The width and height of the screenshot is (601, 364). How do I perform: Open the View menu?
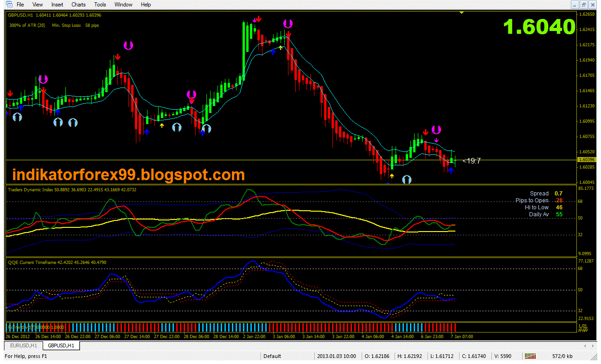(x=38, y=5)
